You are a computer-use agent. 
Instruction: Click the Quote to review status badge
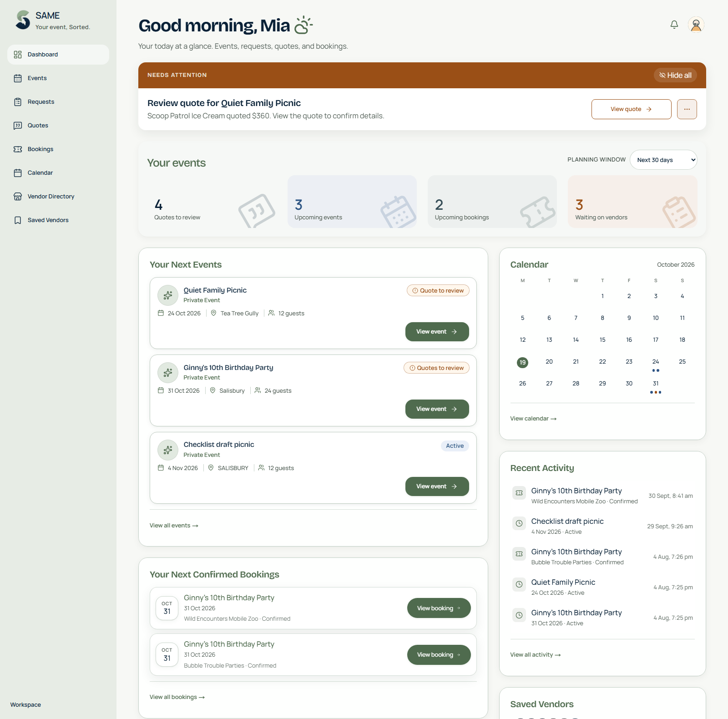pyautogui.click(x=438, y=291)
